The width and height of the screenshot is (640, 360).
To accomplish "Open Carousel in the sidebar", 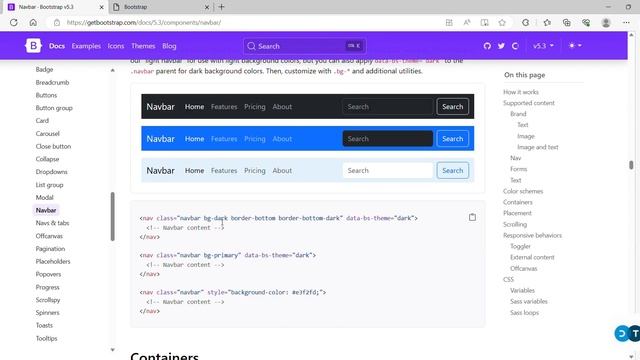I will [47, 133].
